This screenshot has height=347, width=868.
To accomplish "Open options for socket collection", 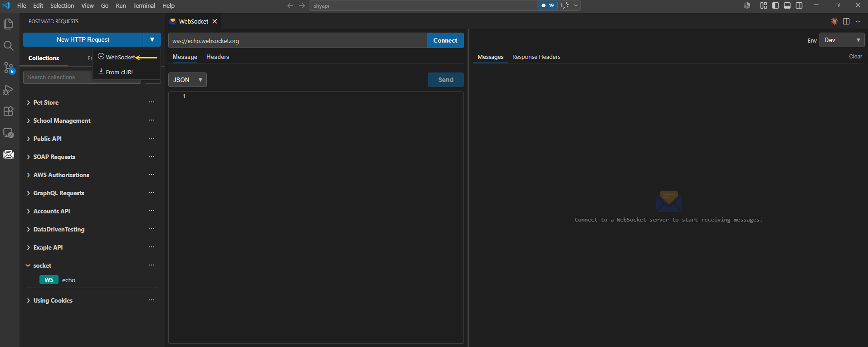I will point(151,265).
